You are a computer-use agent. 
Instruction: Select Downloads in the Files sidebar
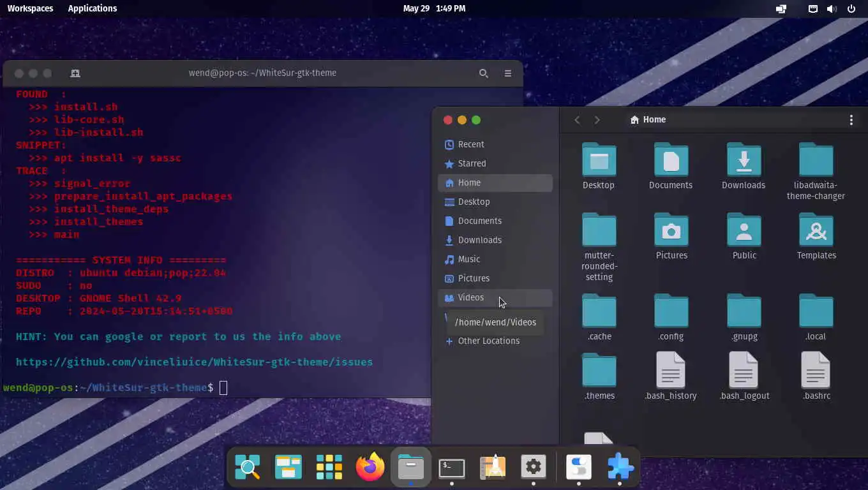click(x=495, y=240)
